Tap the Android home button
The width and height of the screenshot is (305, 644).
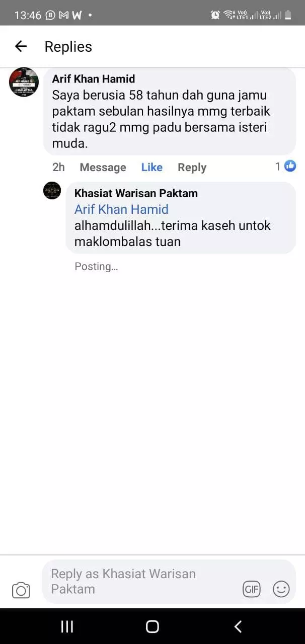(152, 626)
